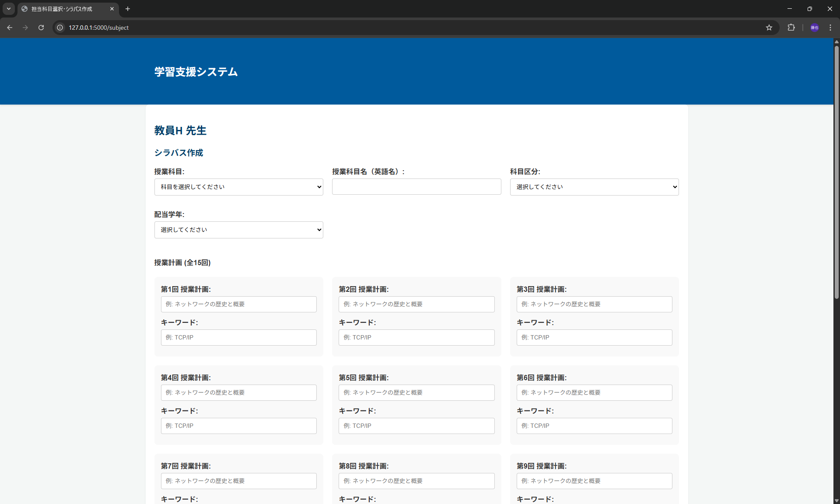Open the Chrome profile avatar
840x504 pixels.
814,28
